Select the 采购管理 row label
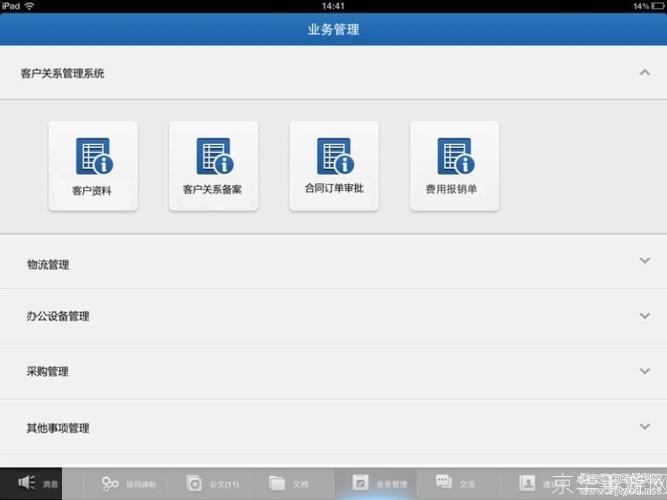This screenshot has height=500, width=667. 48,371
